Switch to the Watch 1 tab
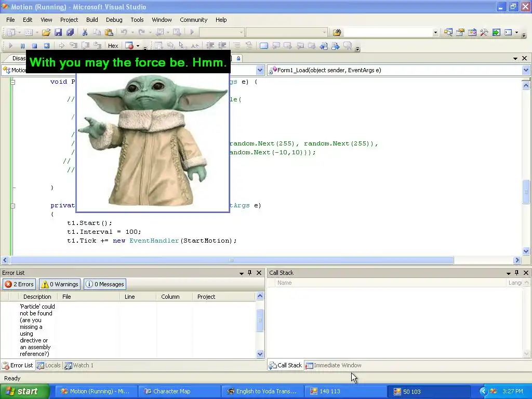The image size is (532, 399). pos(79,365)
